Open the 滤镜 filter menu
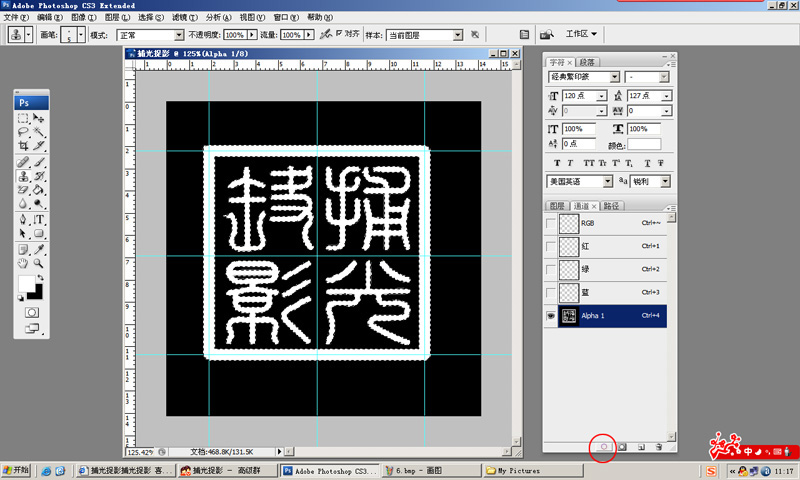This screenshot has height=480, width=800. [x=179, y=17]
